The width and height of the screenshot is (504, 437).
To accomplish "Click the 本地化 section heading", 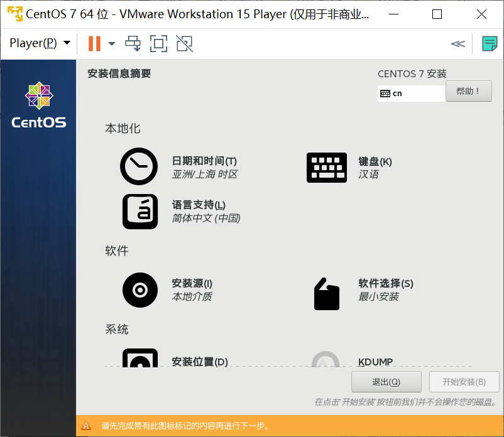I will [123, 129].
